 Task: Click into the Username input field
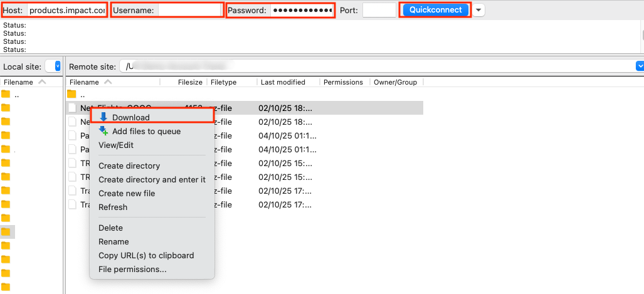click(191, 11)
